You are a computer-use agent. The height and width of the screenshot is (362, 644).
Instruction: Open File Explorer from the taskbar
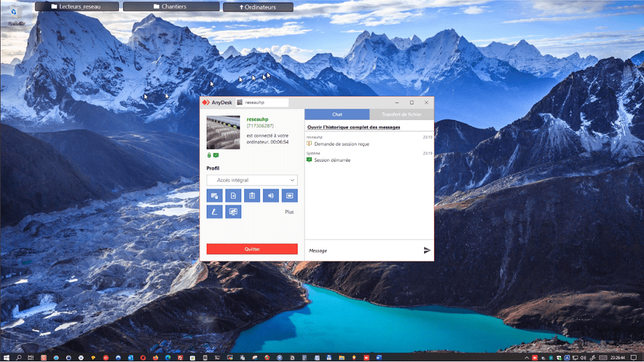341,357
